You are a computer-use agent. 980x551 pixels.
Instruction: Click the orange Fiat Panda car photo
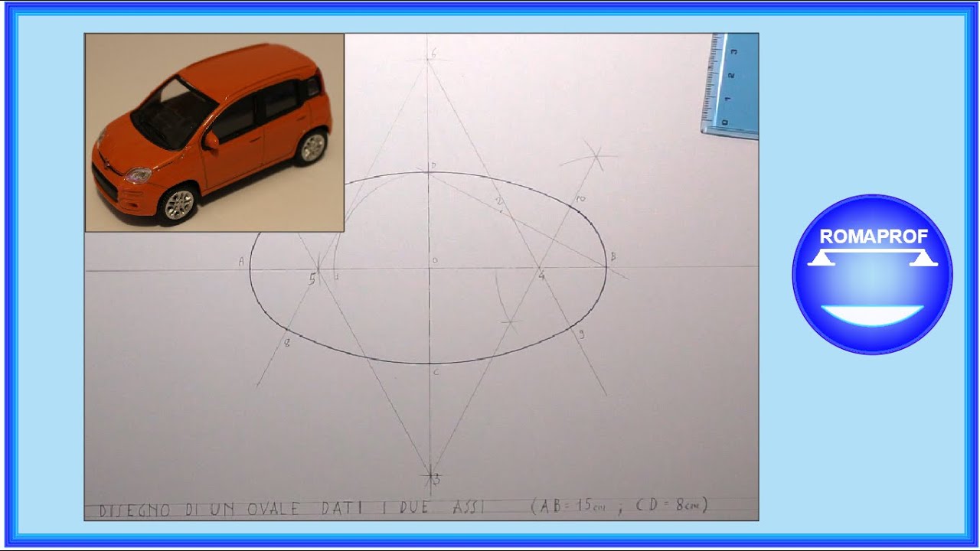click(214, 132)
